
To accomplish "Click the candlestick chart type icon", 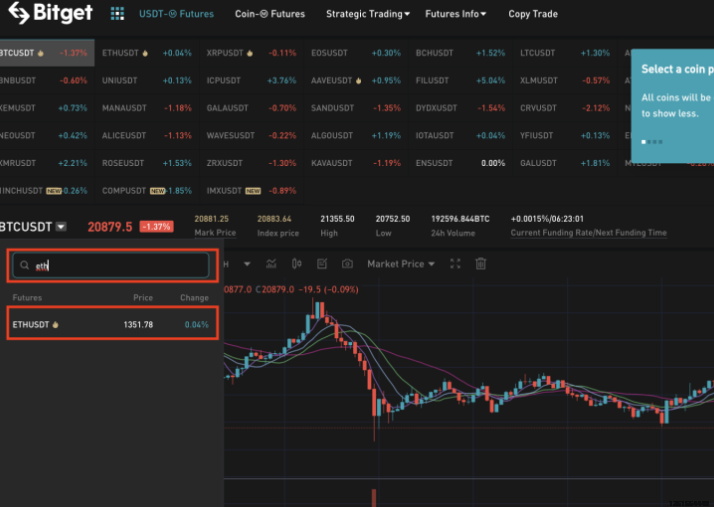I will click(x=296, y=264).
